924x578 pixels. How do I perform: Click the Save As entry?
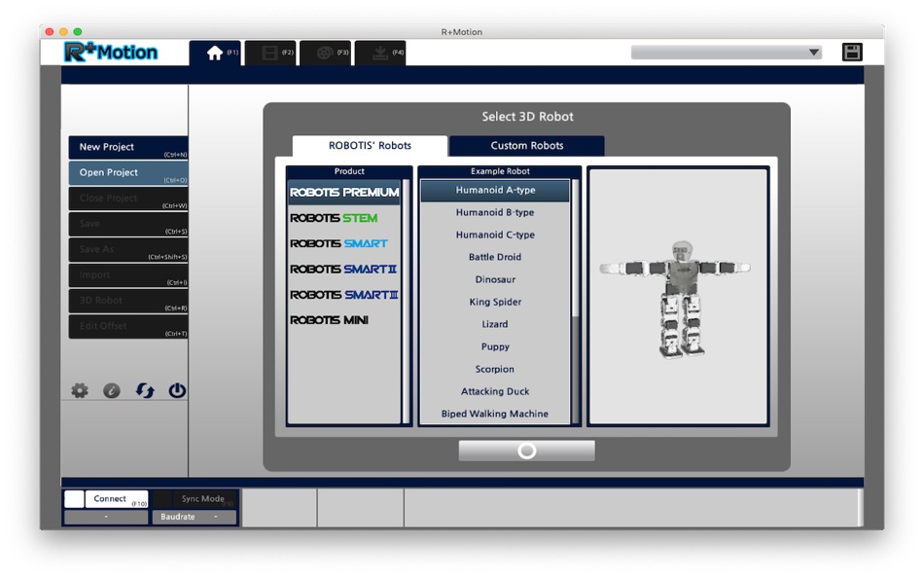(128, 249)
